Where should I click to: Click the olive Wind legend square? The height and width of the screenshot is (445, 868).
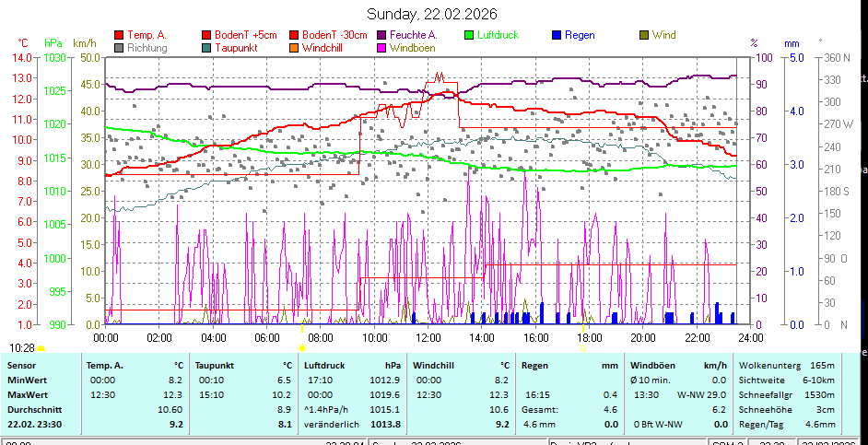click(x=644, y=35)
